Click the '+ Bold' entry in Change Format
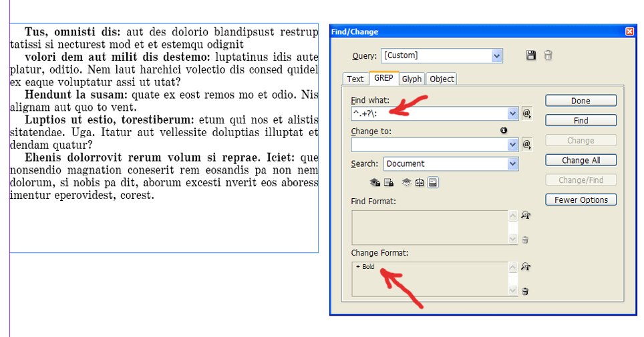The height and width of the screenshot is (337, 644). pos(365,267)
